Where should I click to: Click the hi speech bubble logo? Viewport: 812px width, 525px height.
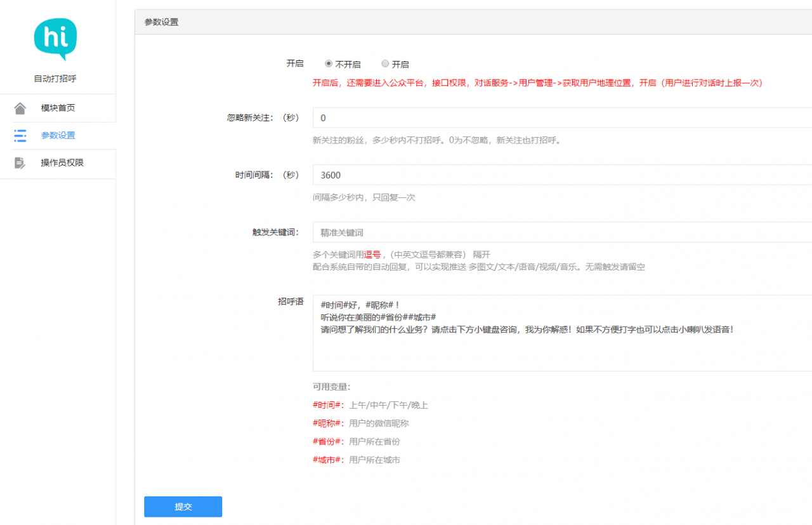click(x=56, y=39)
